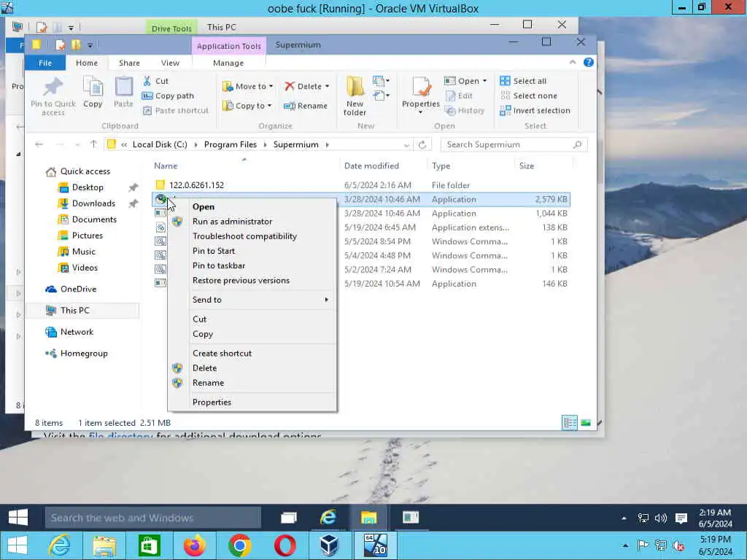Switch to the Share tab

(x=129, y=63)
